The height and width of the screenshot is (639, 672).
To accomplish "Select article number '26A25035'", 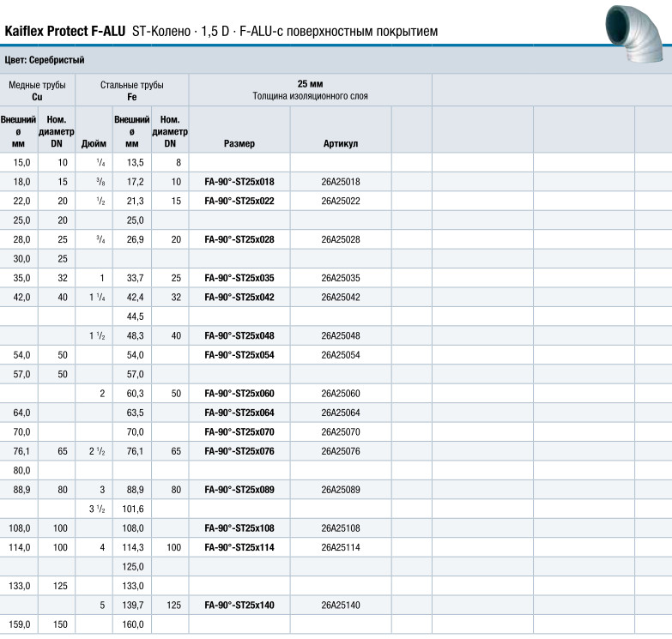I will point(341,278).
